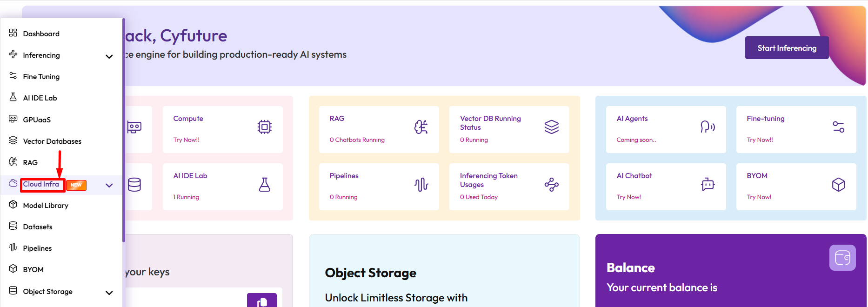Click the Pipelines waveform card icon
Image resolution: width=868 pixels, height=307 pixels.
[421, 185]
